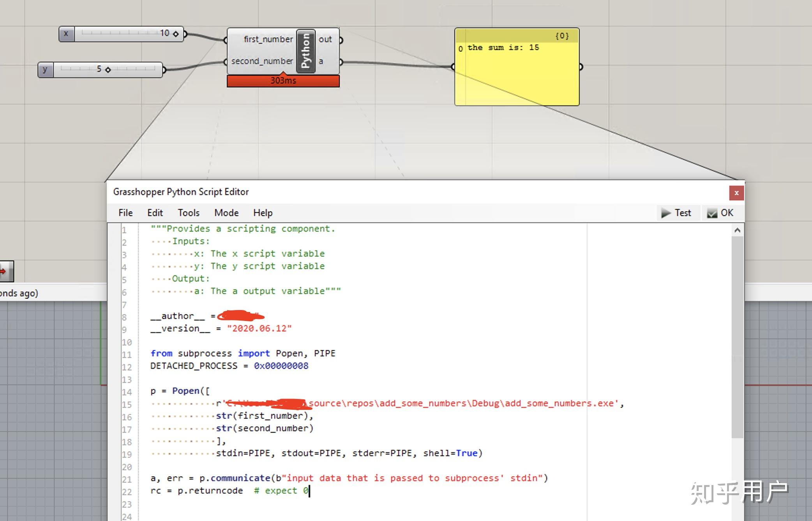Click the x slider's output grip
This screenshot has width=812, height=521.
coord(185,34)
